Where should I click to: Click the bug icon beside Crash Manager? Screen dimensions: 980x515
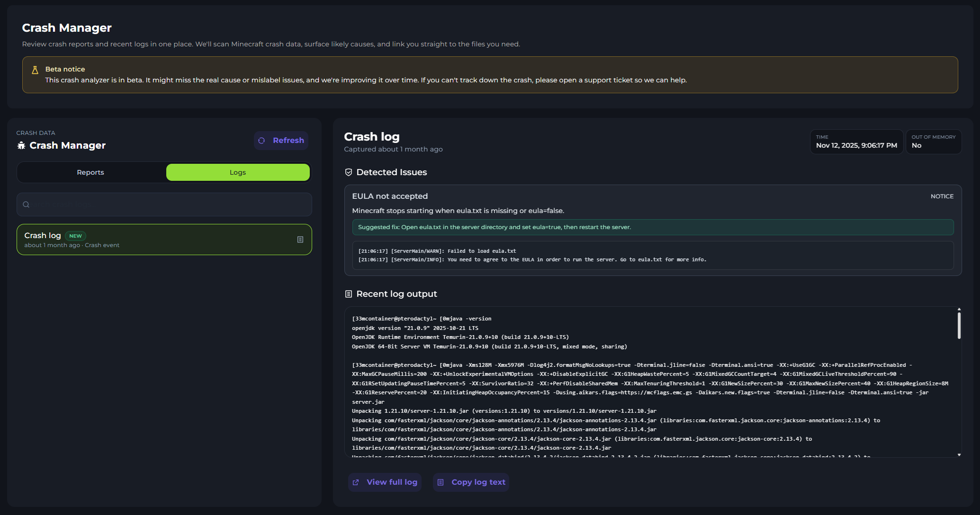click(21, 145)
